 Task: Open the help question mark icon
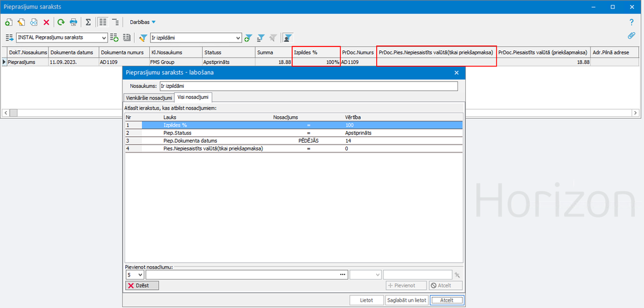630,22
